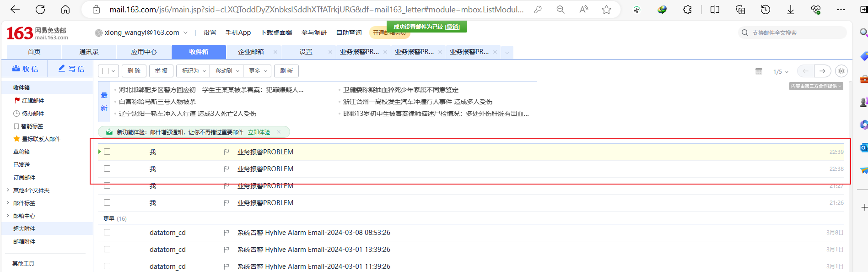Click the browser address bar URL

pos(317,9)
